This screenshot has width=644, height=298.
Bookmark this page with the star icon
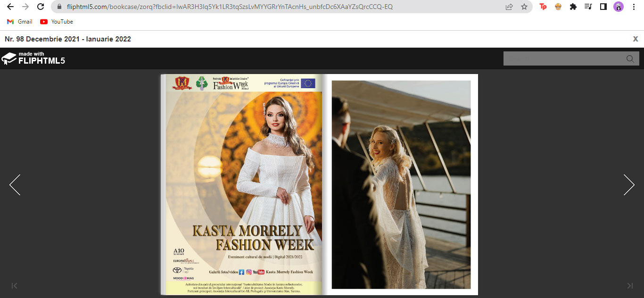pyautogui.click(x=524, y=7)
